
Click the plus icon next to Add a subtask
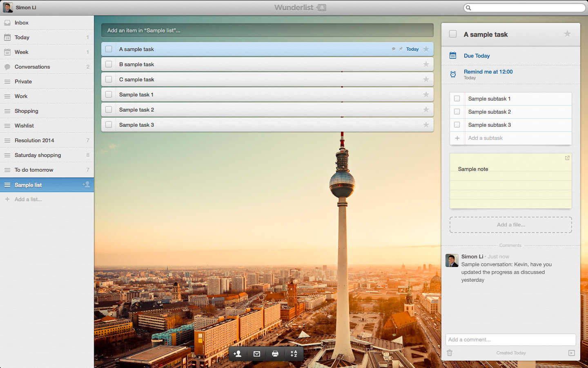457,138
